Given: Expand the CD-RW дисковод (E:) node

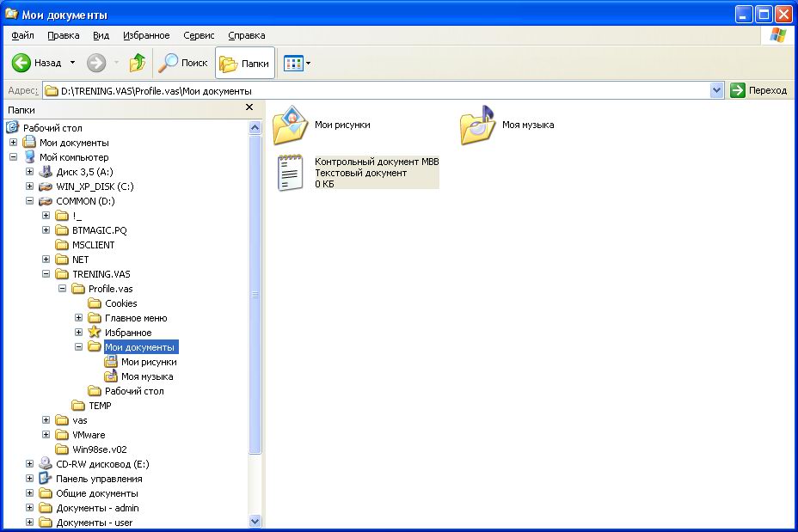Looking at the screenshot, I should pos(29,464).
